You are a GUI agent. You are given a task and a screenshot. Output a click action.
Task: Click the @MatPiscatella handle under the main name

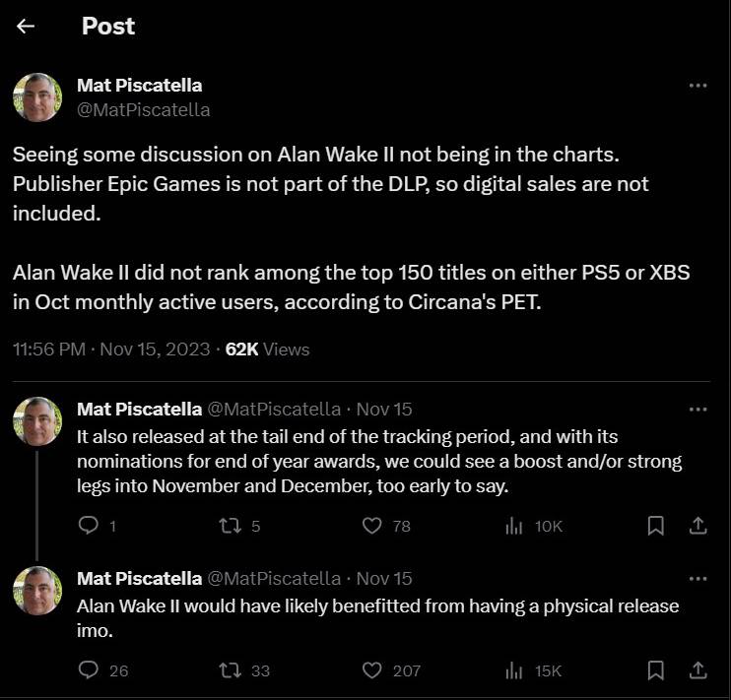coord(143,109)
